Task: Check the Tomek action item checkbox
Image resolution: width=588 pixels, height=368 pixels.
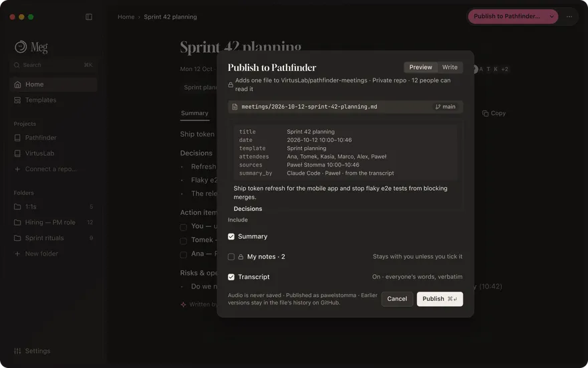Action: click(x=183, y=241)
